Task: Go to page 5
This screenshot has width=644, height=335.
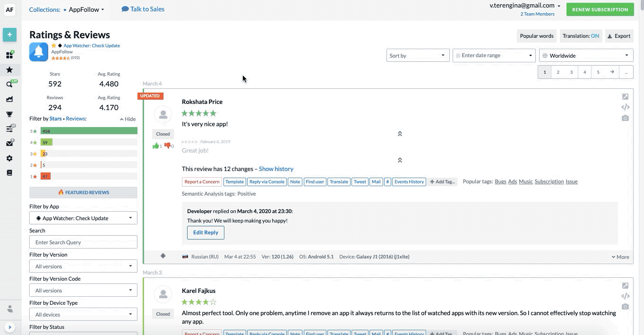Action: [598, 72]
